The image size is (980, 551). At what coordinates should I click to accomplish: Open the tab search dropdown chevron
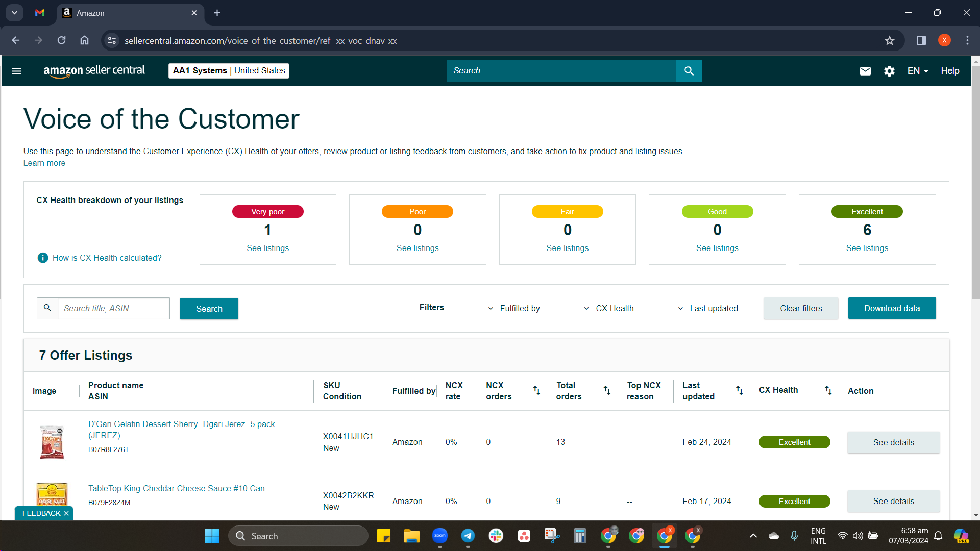(x=14, y=13)
